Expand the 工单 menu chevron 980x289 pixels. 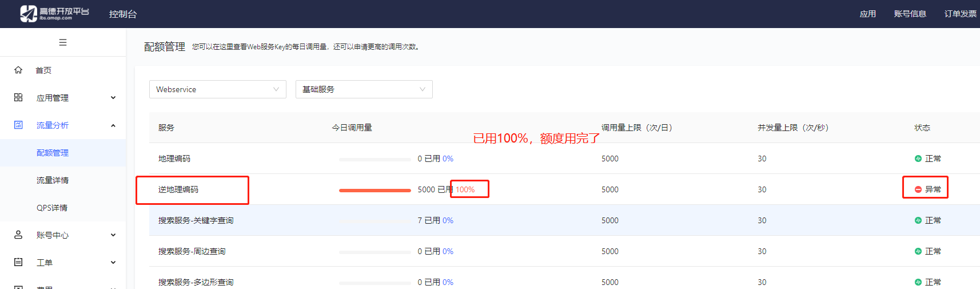coord(113,263)
